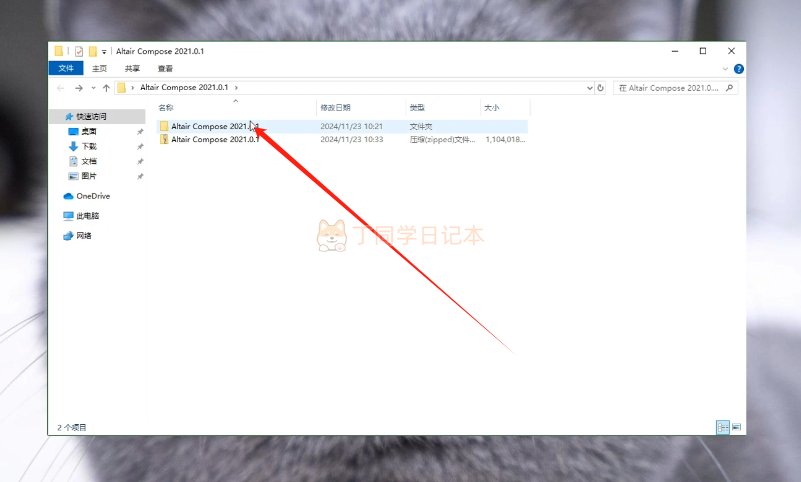Open 桌面 in the navigation pane
This screenshot has height=482, width=801.
point(88,131)
